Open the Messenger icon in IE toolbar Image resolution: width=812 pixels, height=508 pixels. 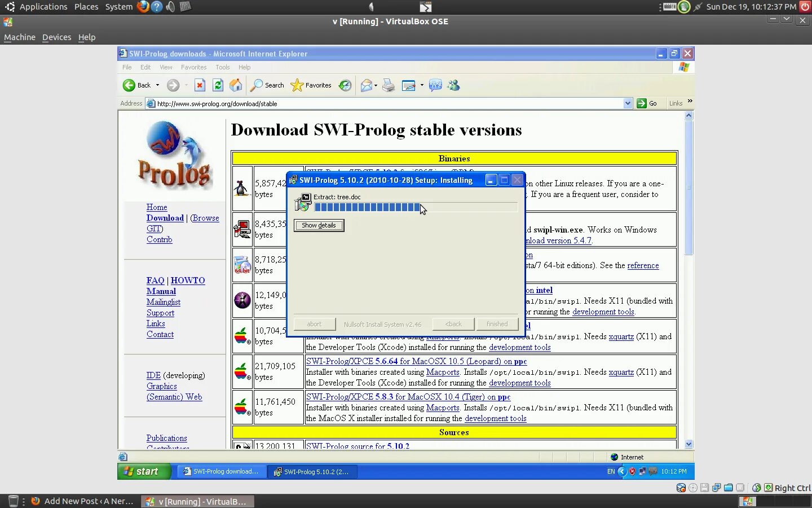pyautogui.click(x=453, y=85)
